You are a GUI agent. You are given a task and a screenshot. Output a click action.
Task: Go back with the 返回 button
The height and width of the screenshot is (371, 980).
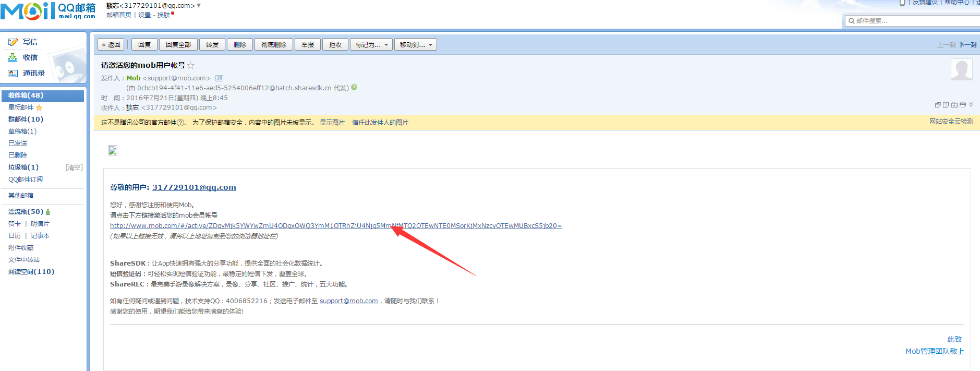pos(111,45)
